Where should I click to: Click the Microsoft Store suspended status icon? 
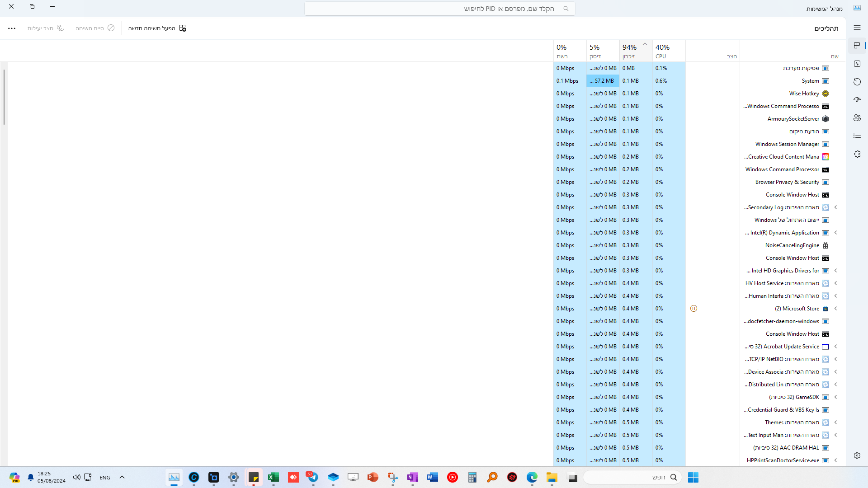693,309
